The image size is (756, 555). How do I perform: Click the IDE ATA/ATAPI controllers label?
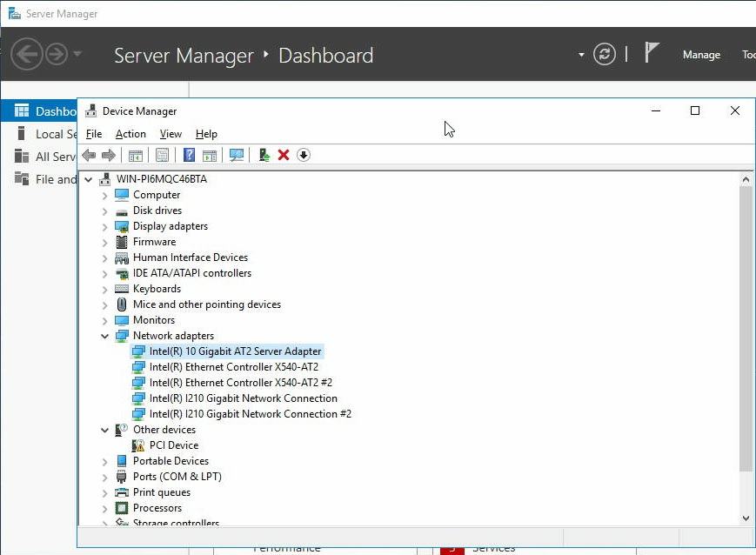pyautogui.click(x=192, y=273)
